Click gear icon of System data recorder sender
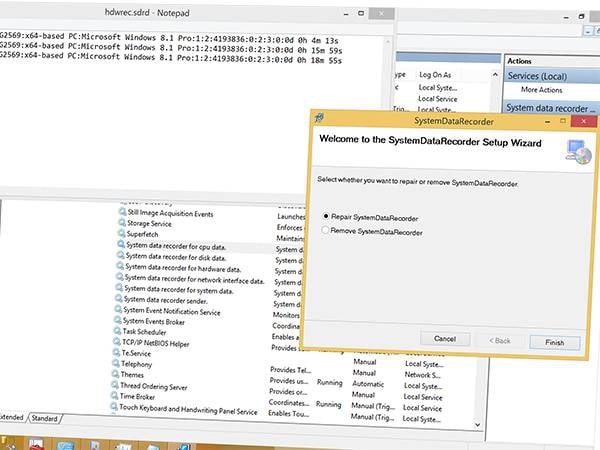Viewport: 600px width, 450px height. [x=119, y=298]
